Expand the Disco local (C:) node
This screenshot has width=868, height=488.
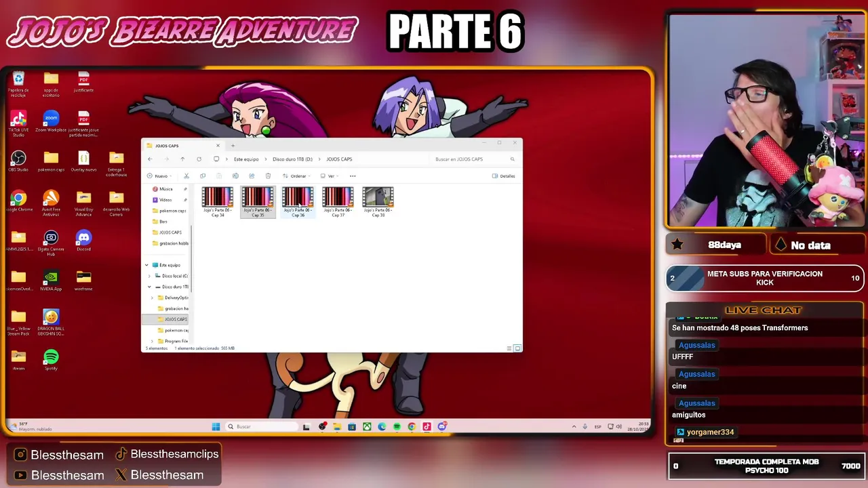coord(149,276)
